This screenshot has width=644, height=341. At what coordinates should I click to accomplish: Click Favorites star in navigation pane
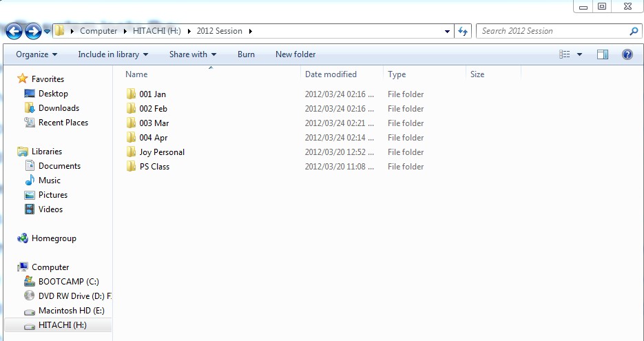(x=23, y=79)
